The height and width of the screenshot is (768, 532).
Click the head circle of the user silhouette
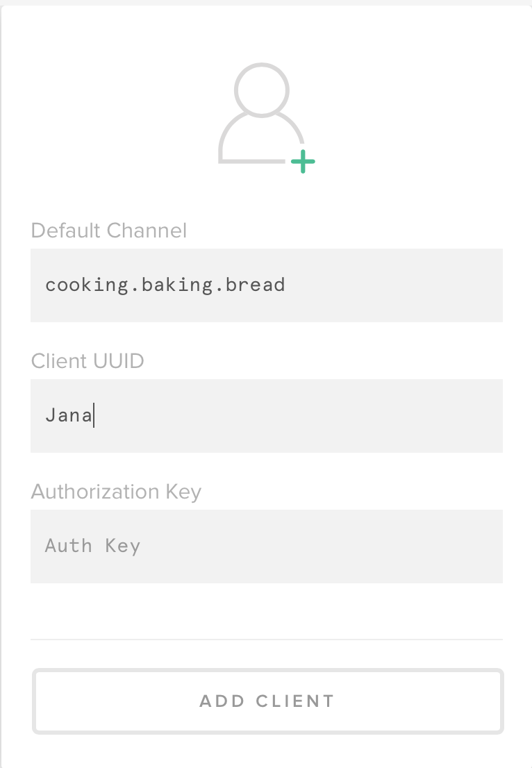(262, 88)
